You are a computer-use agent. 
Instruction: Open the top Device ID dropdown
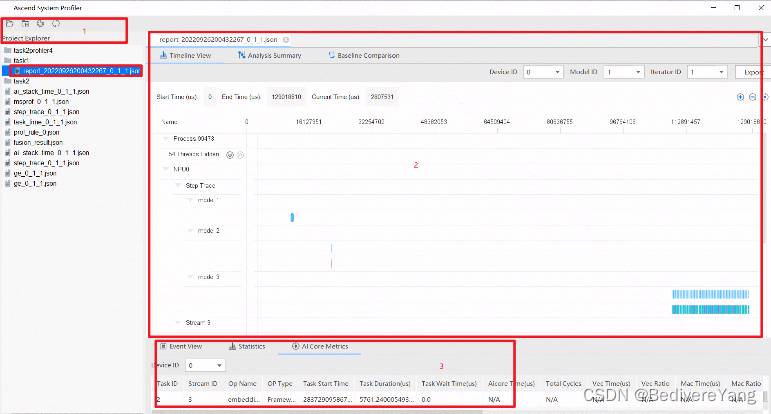point(543,72)
